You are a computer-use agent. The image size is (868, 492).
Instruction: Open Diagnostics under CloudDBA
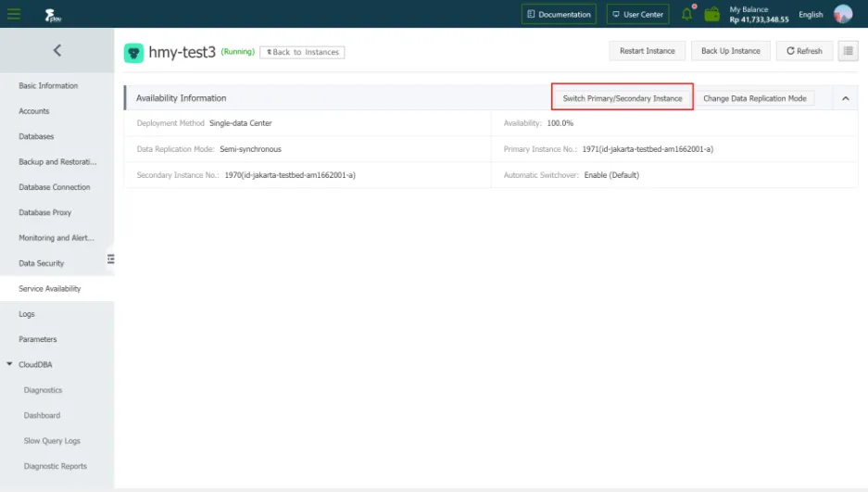[43, 390]
